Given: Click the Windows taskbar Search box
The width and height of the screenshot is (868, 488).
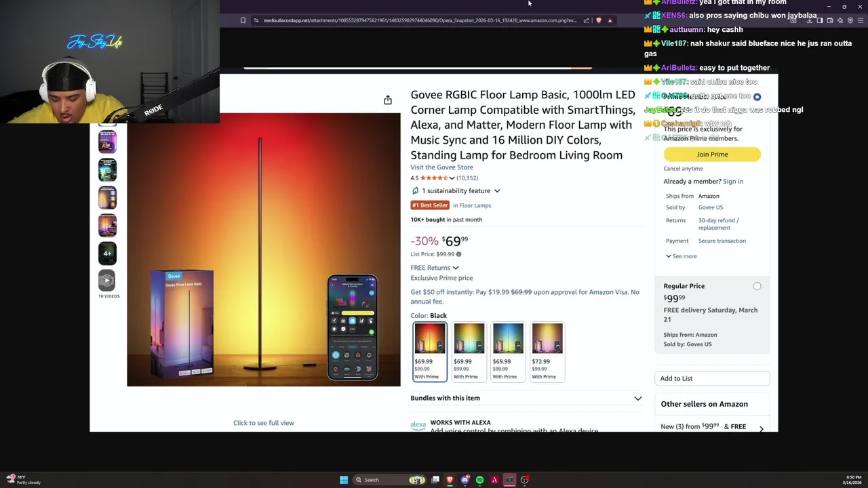Looking at the screenshot, I should coord(388,480).
